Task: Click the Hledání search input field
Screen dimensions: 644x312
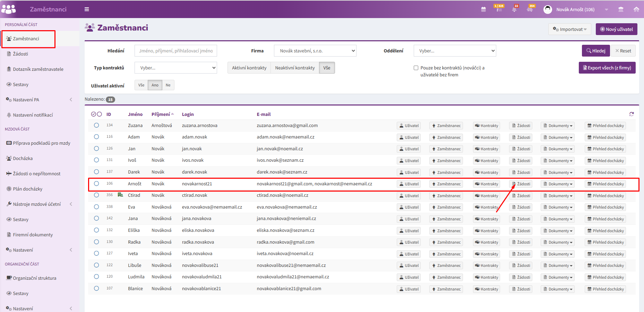Action: (176, 51)
